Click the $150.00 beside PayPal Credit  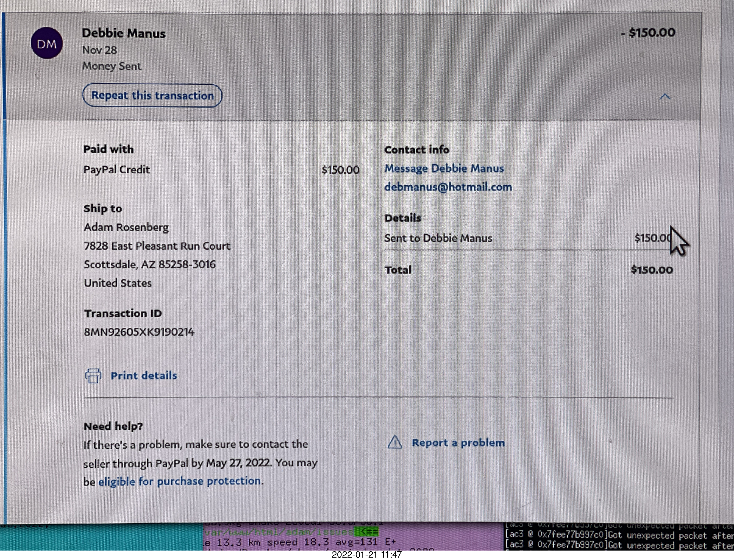point(341,170)
